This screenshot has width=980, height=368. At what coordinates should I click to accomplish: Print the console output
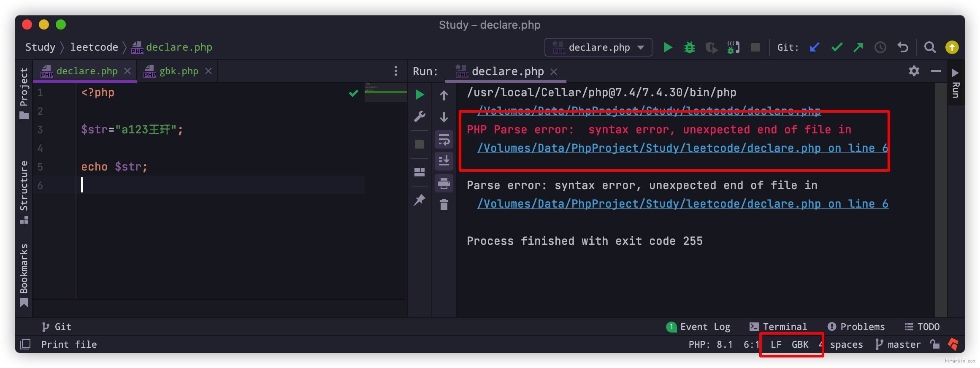(444, 183)
